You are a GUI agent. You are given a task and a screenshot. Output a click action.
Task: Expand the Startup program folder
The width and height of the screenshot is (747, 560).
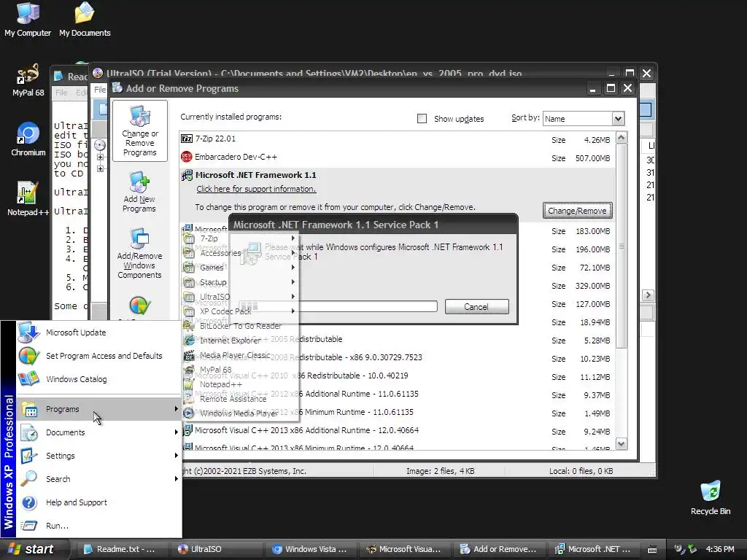tap(241, 282)
